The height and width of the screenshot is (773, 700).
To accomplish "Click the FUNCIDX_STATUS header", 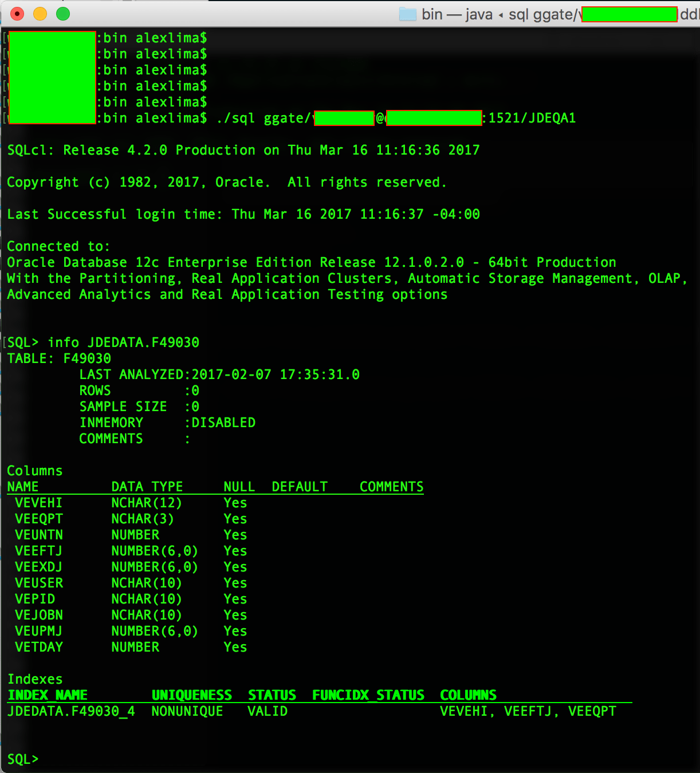I will click(368, 695).
